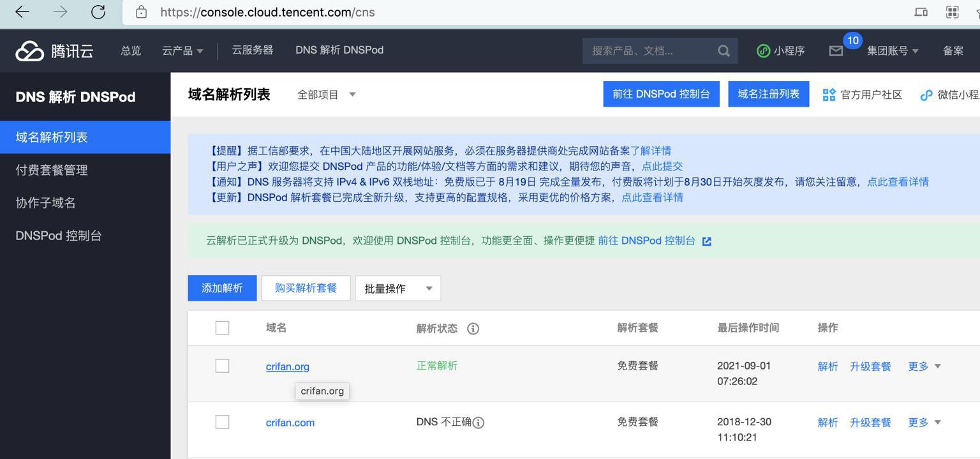Click the 官方用户社区 icon link
The image size is (980, 459).
829,94
